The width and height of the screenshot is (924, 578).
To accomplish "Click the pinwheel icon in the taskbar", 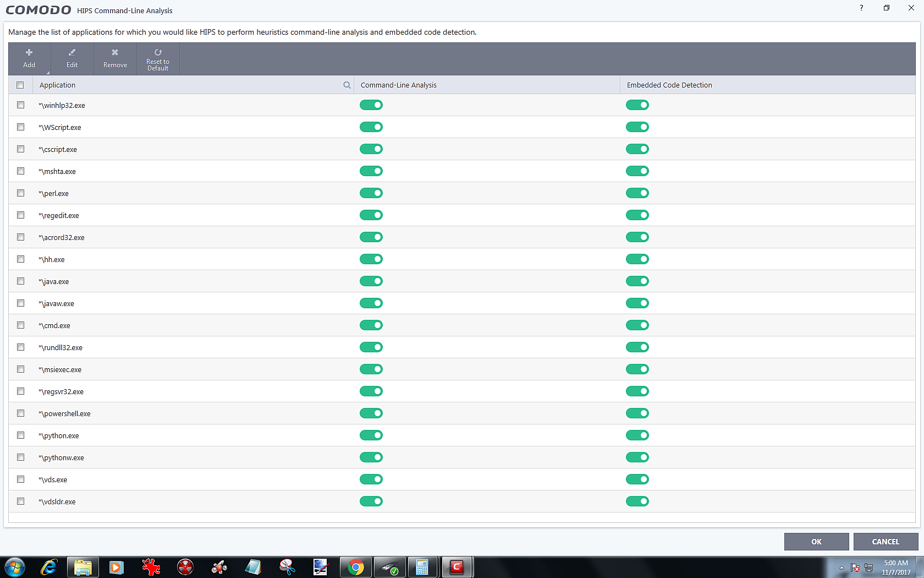I will pos(219,567).
